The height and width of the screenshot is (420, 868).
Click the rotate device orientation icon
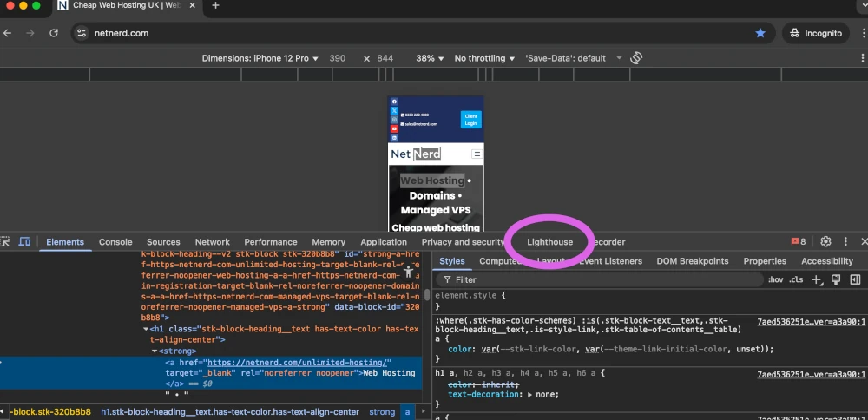636,58
